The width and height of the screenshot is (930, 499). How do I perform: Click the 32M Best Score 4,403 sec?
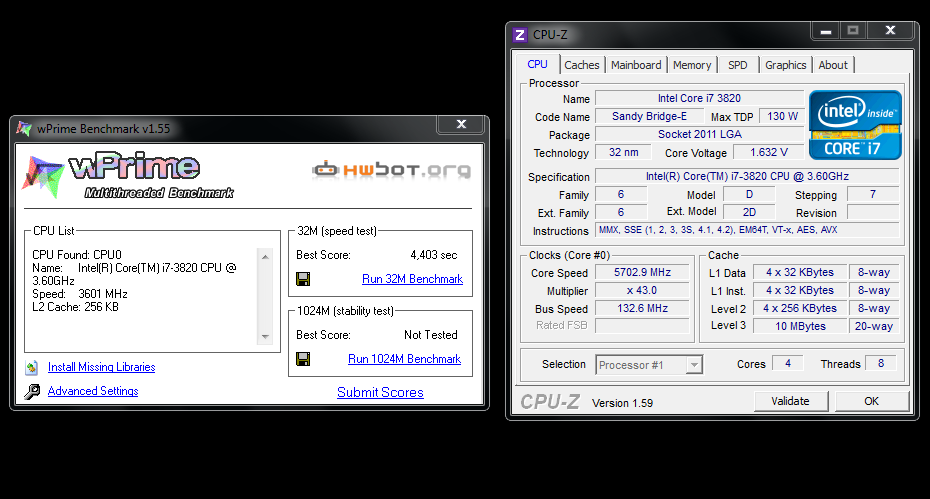[434, 255]
